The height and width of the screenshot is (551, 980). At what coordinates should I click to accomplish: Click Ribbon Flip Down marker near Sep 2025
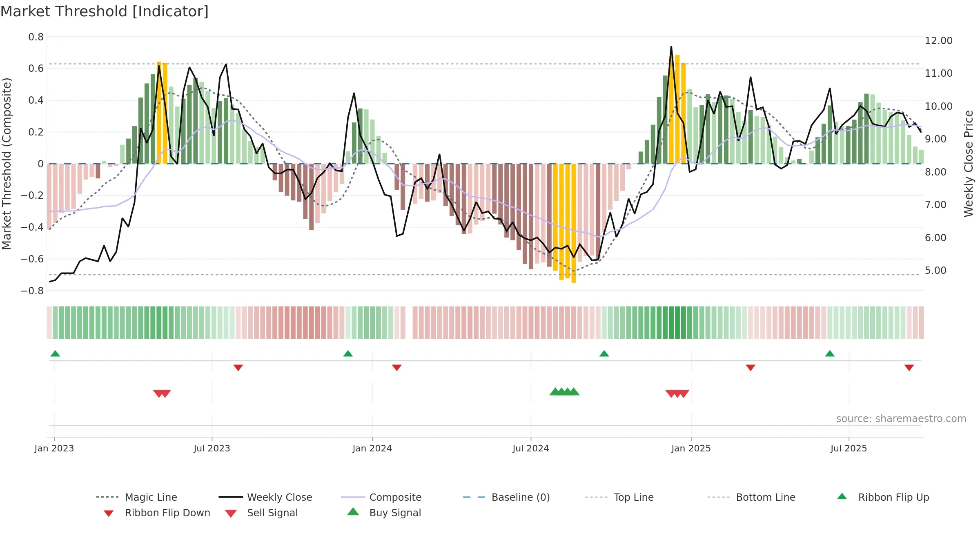pos(909,368)
